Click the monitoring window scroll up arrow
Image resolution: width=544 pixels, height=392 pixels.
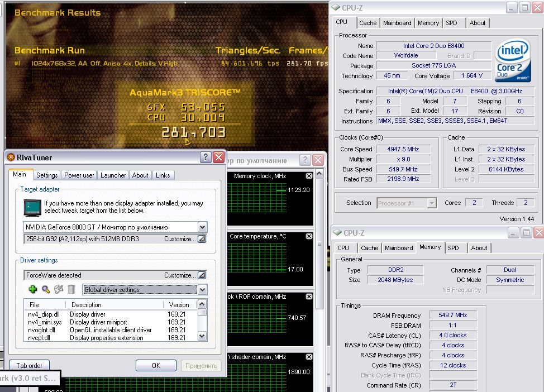[x=319, y=173]
